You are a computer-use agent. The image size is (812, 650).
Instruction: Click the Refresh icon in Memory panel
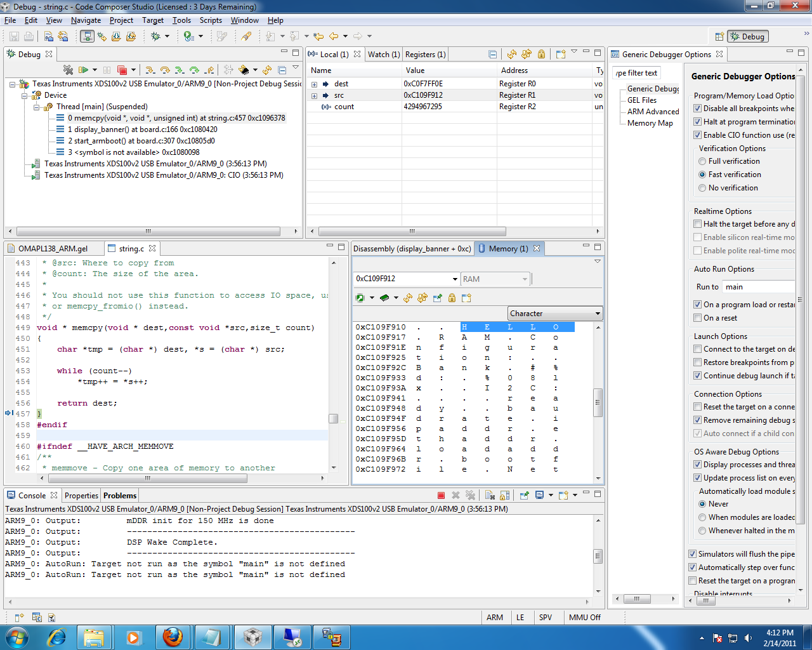407,297
